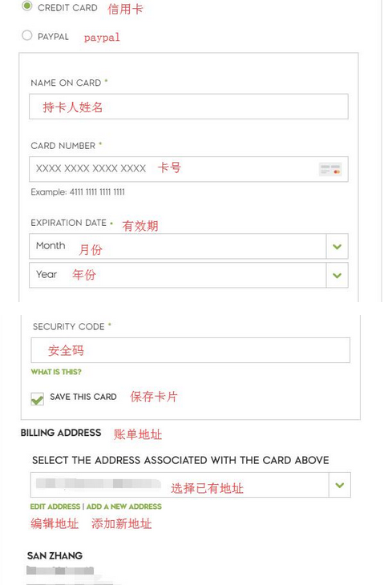Click the Card Number input field

(x=188, y=169)
